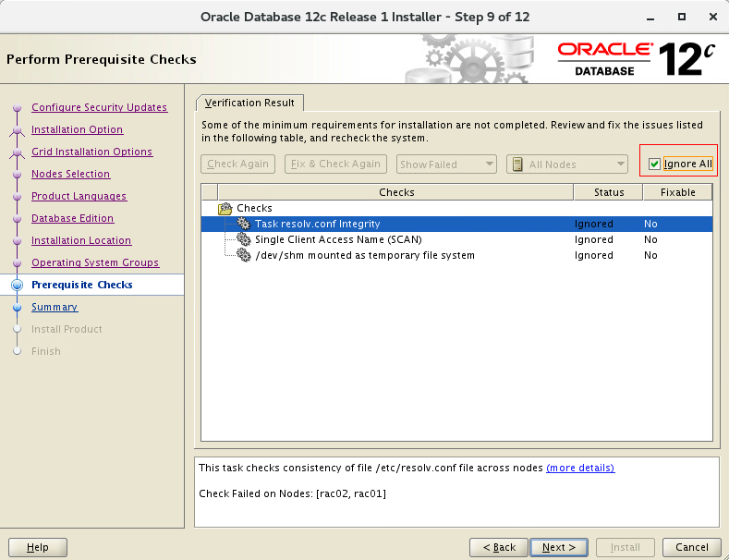Maximize the installer window
The width and height of the screenshot is (729, 560).
[682, 18]
